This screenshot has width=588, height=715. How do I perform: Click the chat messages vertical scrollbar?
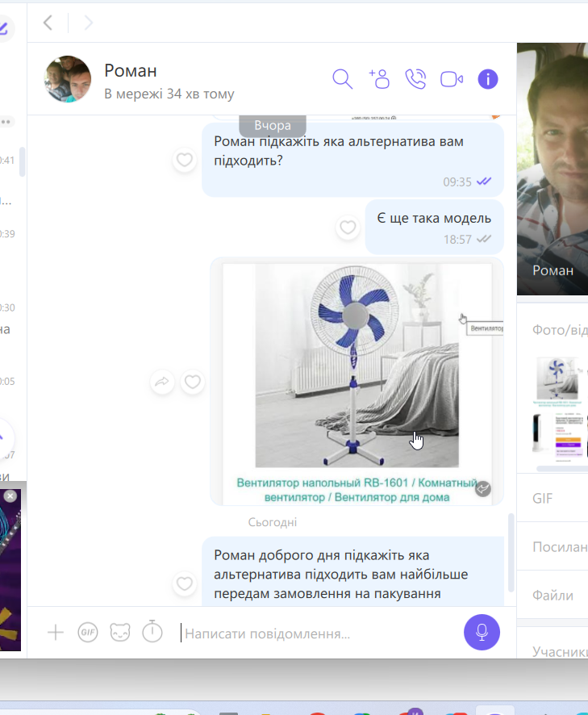511,553
